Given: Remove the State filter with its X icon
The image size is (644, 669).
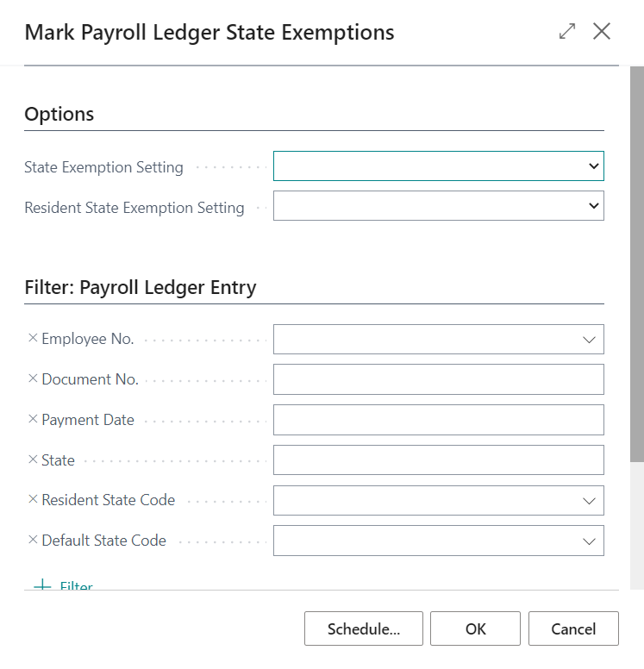Looking at the screenshot, I should 33,460.
